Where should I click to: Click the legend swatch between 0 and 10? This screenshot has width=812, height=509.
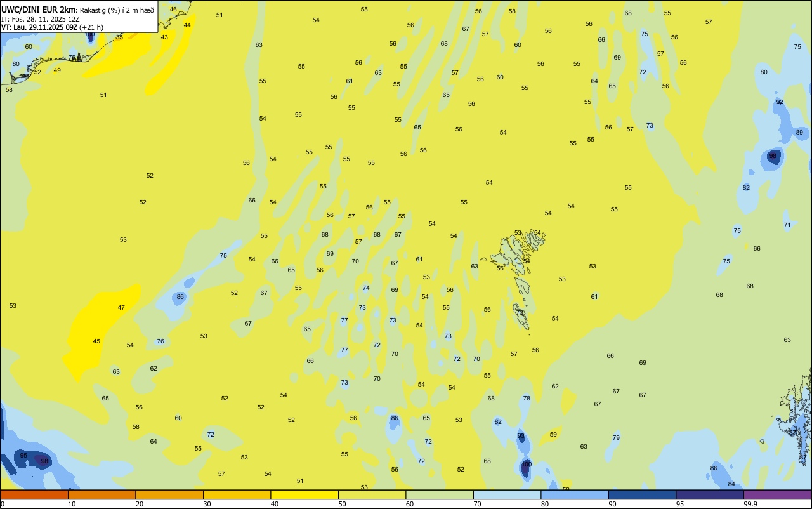click(34, 494)
